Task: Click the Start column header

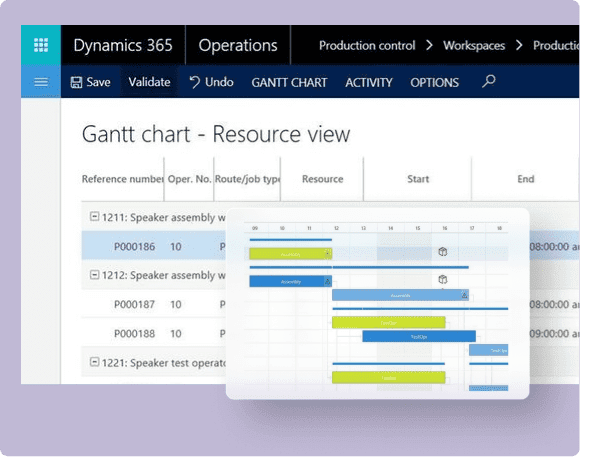Action: (418, 179)
